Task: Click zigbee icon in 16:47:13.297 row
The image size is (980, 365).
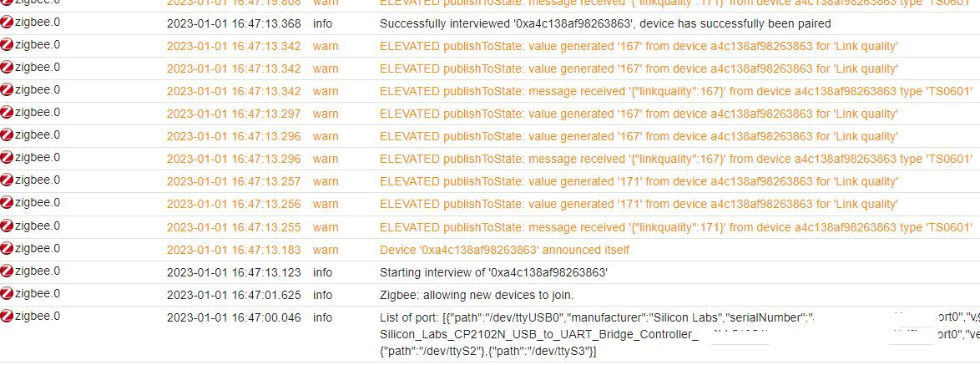Action: point(8,113)
